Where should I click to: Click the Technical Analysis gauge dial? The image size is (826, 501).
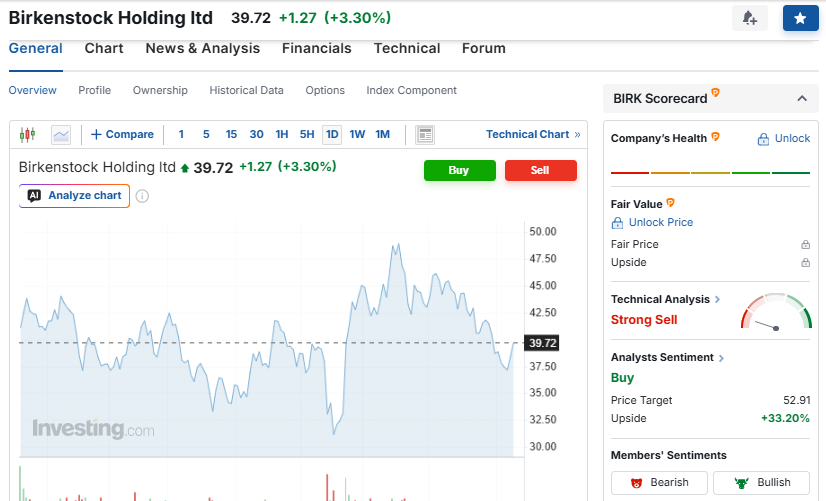point(776,311)
